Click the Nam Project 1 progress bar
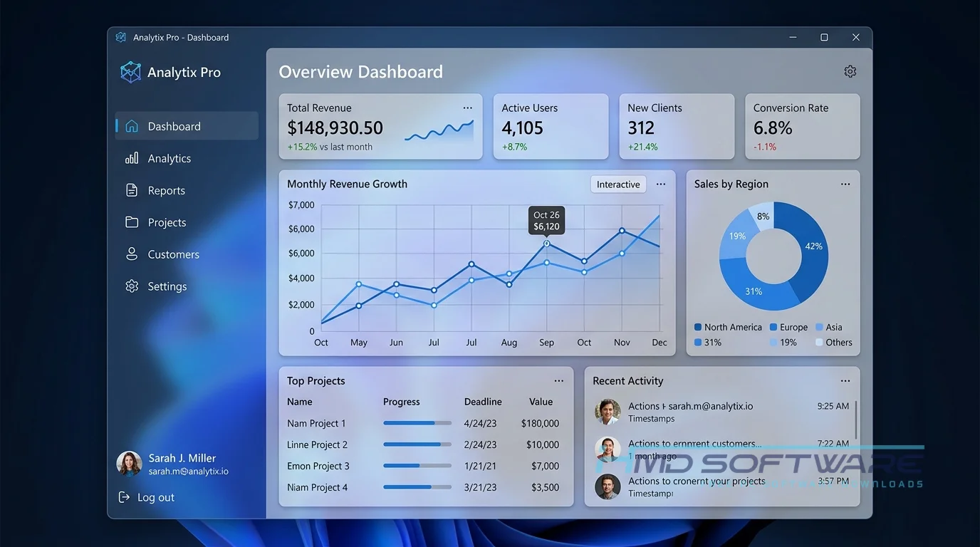The height and width of the screenshot is (547, 980). [417, 423]
